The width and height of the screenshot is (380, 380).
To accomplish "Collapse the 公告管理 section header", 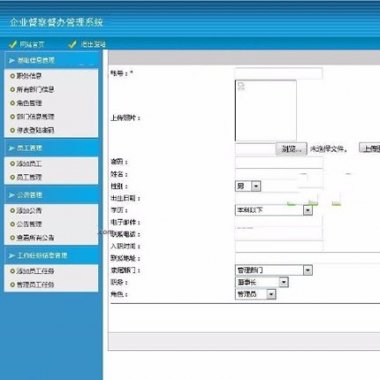I will (52, 195).
